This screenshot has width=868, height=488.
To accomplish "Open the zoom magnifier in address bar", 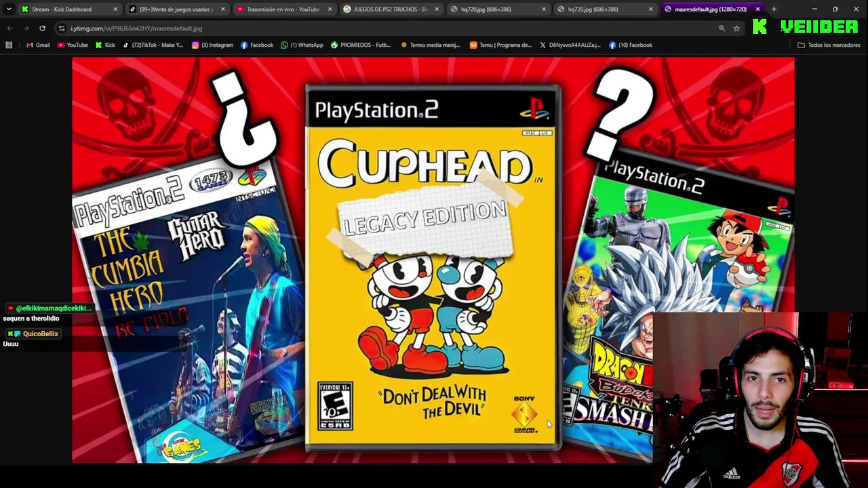I will 722,28.
